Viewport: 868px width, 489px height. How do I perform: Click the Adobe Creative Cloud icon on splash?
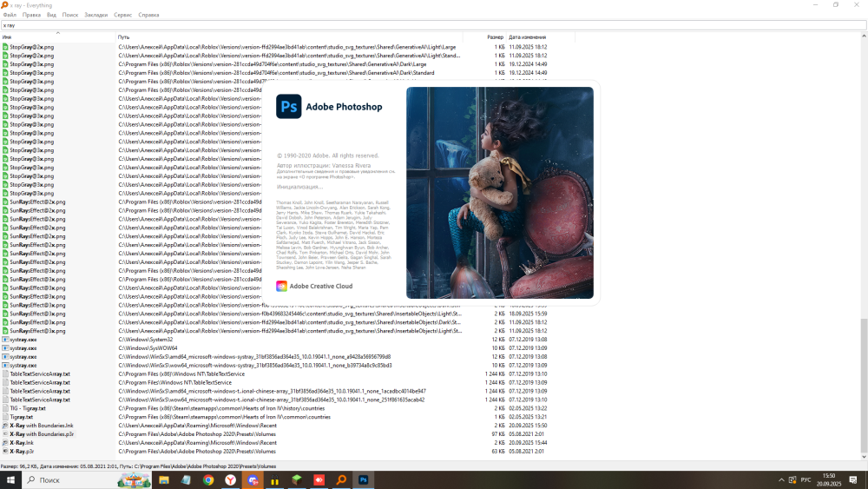point(281,286)
